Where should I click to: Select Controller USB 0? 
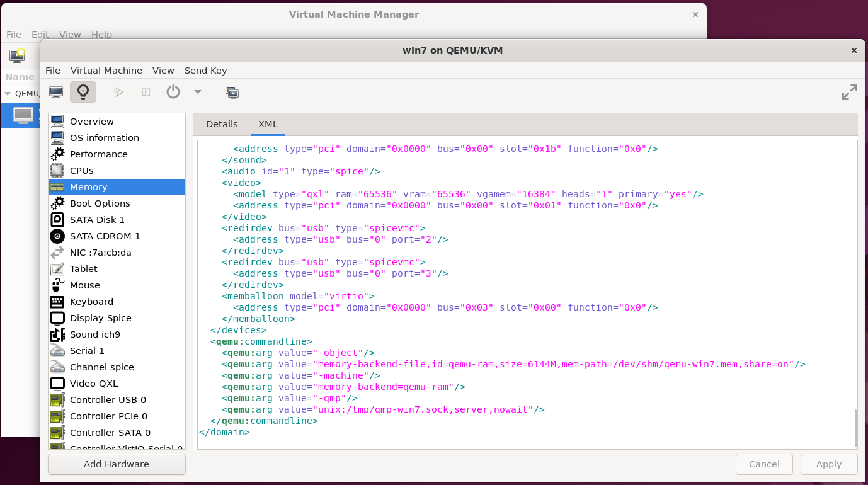[117, 400]
